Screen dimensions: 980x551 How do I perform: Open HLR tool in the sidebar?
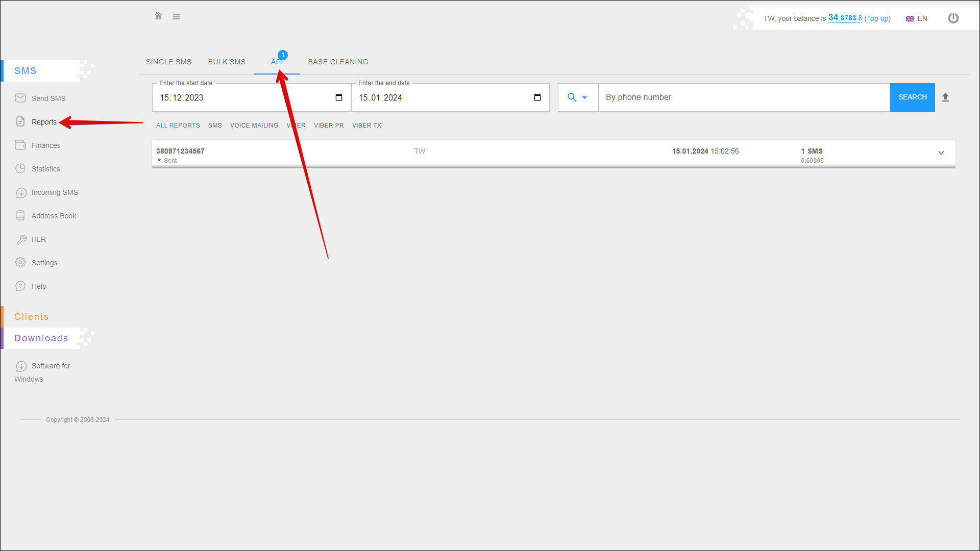pos(38,239)
